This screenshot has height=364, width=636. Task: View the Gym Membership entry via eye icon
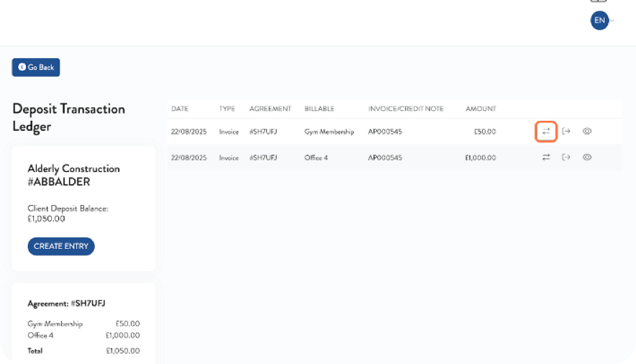pos(587,132)
